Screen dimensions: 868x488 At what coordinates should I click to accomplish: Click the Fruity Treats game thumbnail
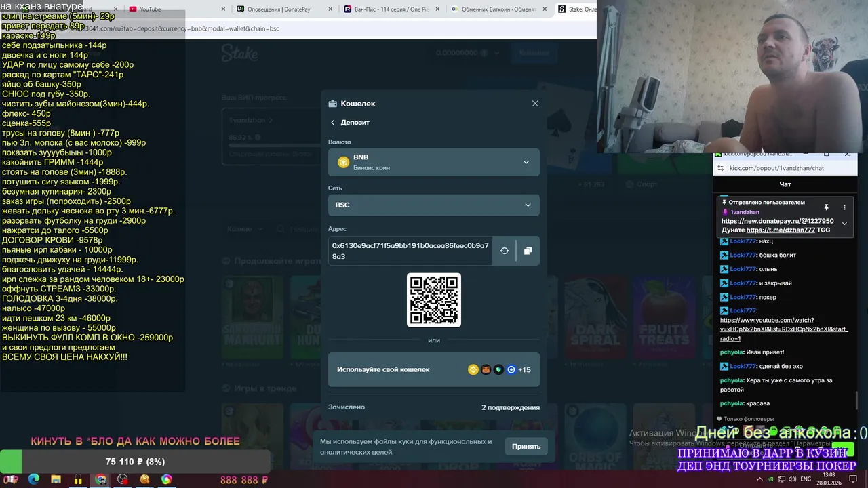[x=664, y=317]
